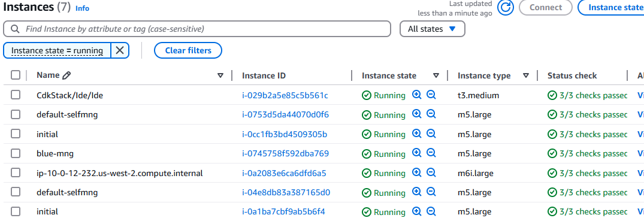Click the CdkStack/Ide/Ide name cell
This screenshot has height=221, width=644.
click(x=70, y=95)
